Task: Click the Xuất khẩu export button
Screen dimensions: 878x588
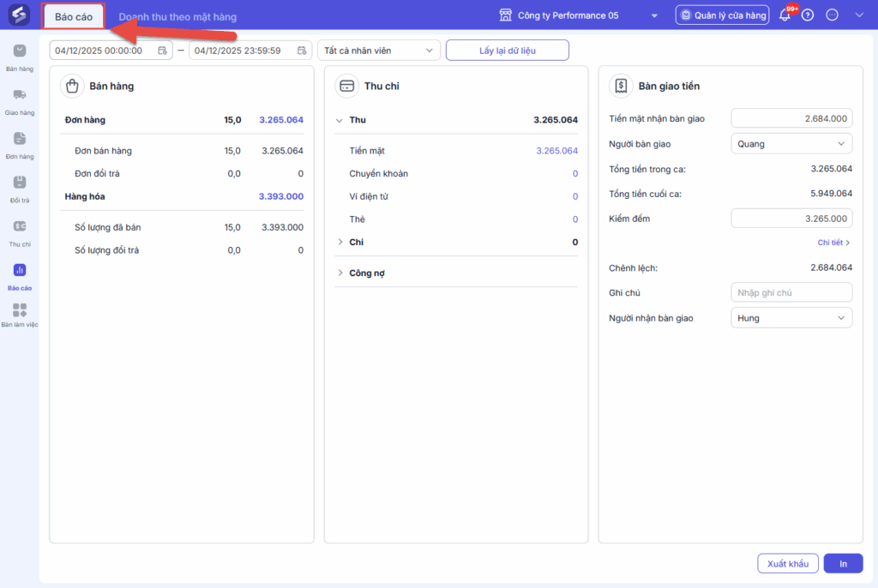Action: click(788, 563)
